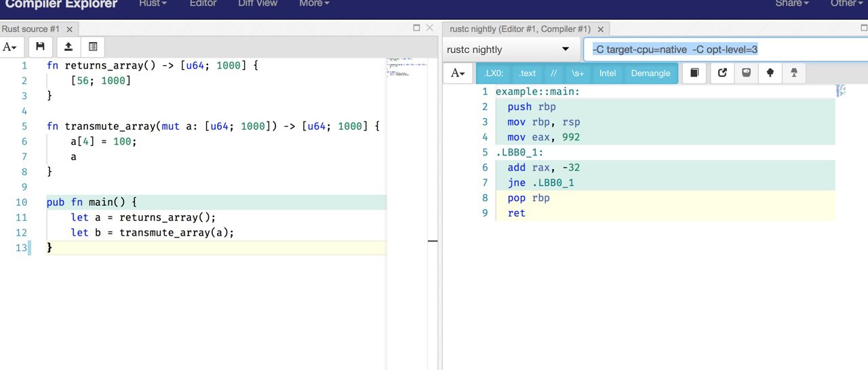Toggle the \s+ whitespace trim filter

tap(578, 73)
